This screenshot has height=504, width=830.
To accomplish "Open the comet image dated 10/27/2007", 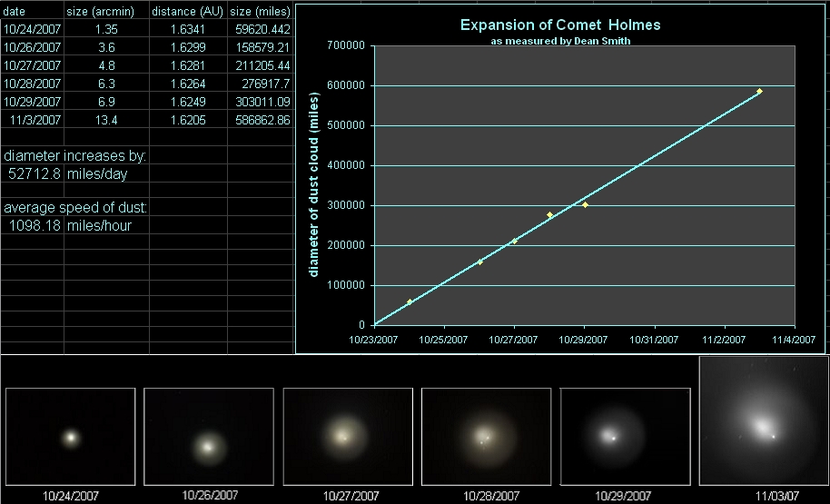I will 348,436.
